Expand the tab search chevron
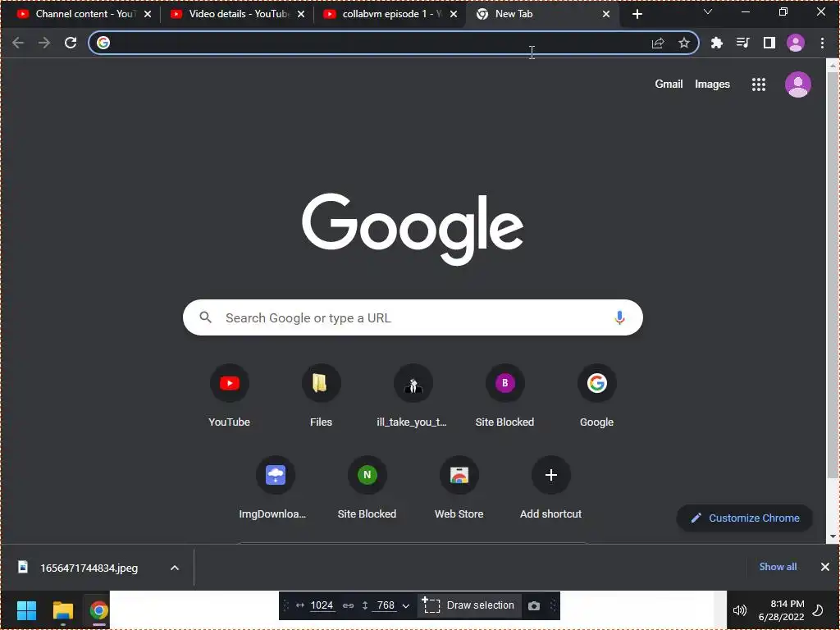 tap(708, 11)
